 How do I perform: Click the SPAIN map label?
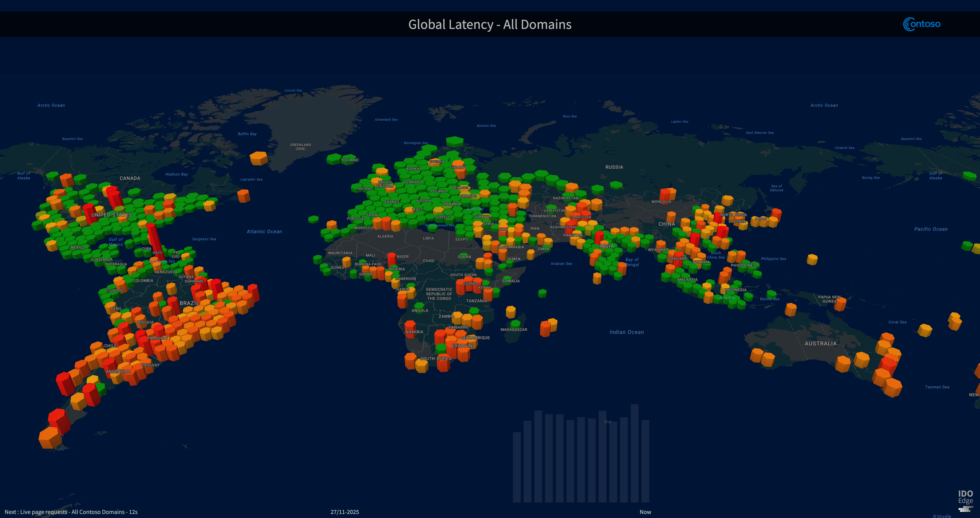372,216
